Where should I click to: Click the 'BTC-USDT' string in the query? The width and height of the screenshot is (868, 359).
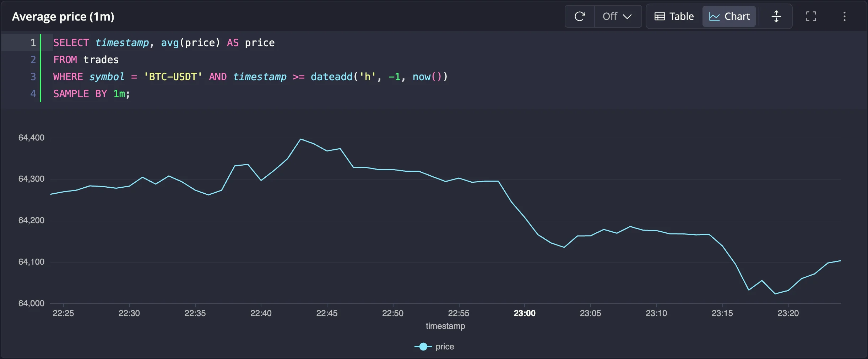[x=173, y=77]
